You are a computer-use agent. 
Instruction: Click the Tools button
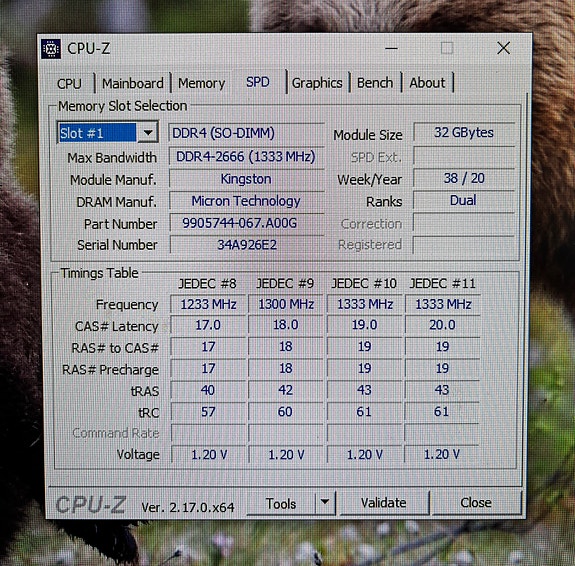click(281, 503)
